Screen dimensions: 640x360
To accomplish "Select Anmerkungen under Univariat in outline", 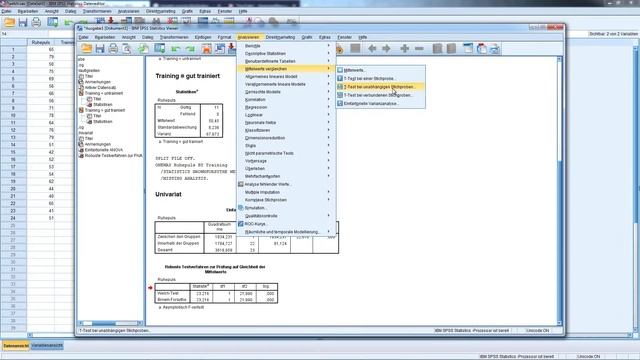I will click(98, 144).
